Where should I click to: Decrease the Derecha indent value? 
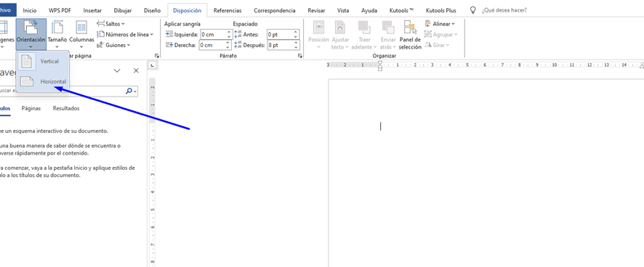(x=228, y=48)
